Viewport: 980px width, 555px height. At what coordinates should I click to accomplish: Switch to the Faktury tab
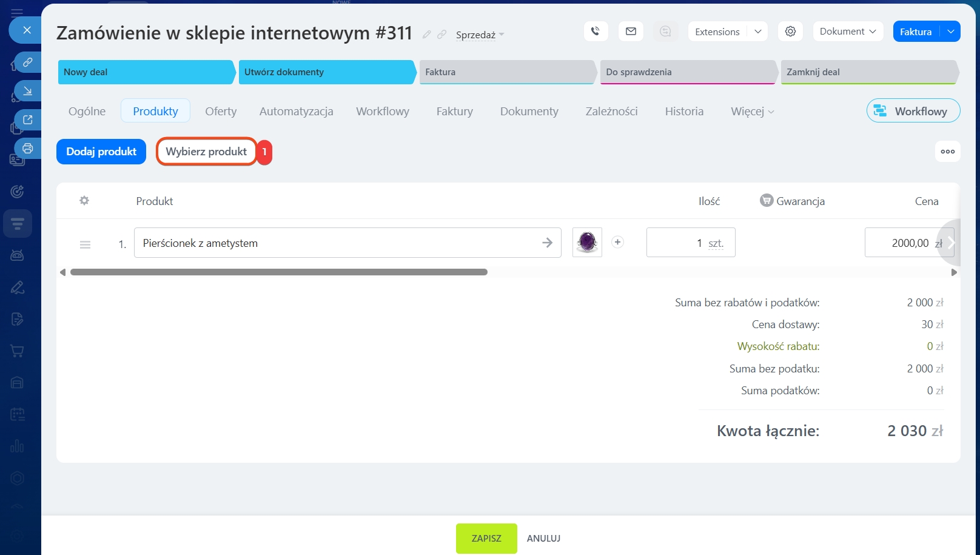click(454, 112)
